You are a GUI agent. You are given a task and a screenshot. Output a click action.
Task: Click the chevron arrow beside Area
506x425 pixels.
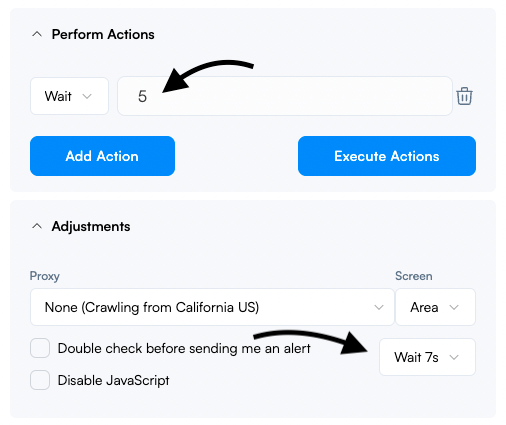[x=454, y=307]
